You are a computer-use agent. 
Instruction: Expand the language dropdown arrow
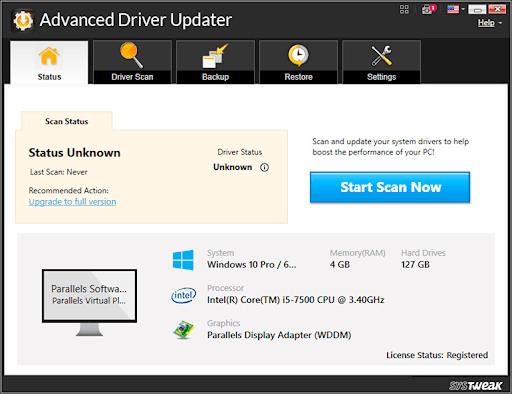tap(463, 9)
